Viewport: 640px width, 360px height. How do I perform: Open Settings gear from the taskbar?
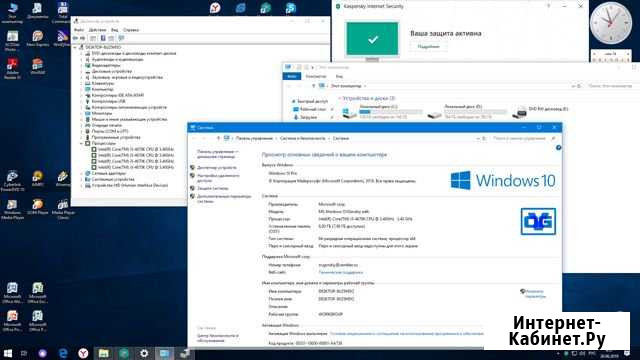[x=144, y=353]
